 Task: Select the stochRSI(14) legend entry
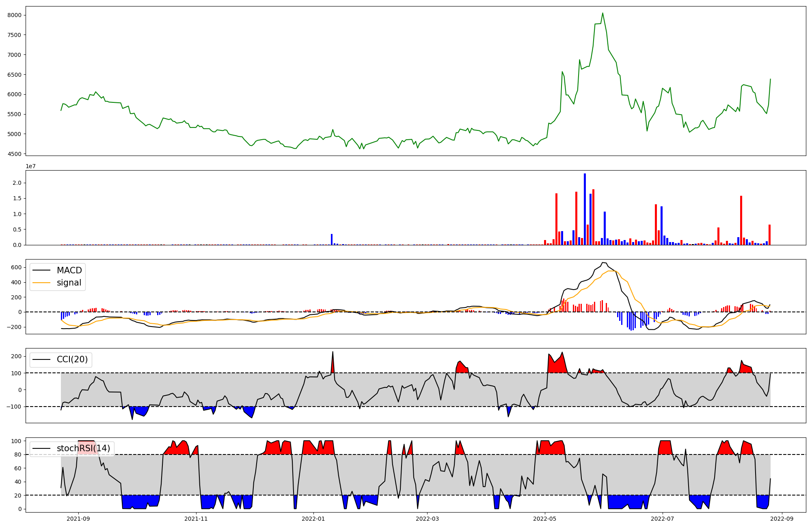(83, 448)
